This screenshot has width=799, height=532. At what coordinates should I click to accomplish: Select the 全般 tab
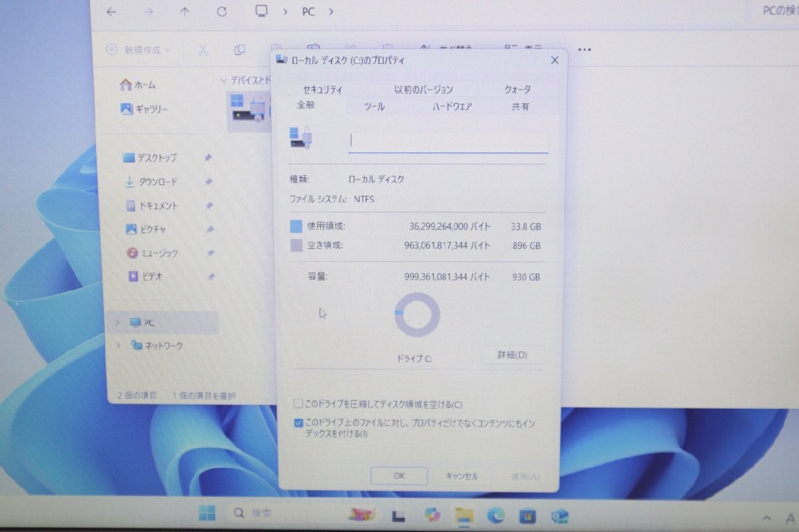click(306, 105)
